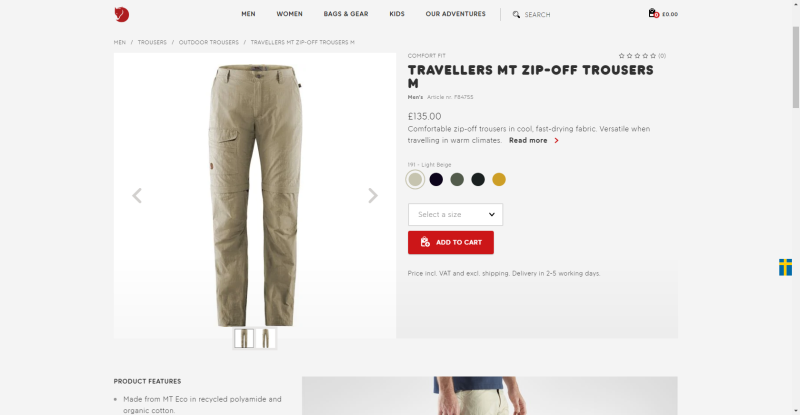Open the Men menu
This screenshot has width=800, height=415.
click(248, 14)
